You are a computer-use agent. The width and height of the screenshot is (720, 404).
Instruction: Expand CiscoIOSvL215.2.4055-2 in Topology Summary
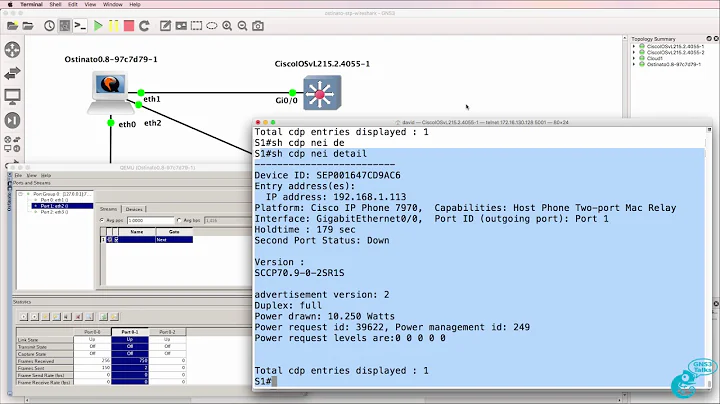(634, 52)
